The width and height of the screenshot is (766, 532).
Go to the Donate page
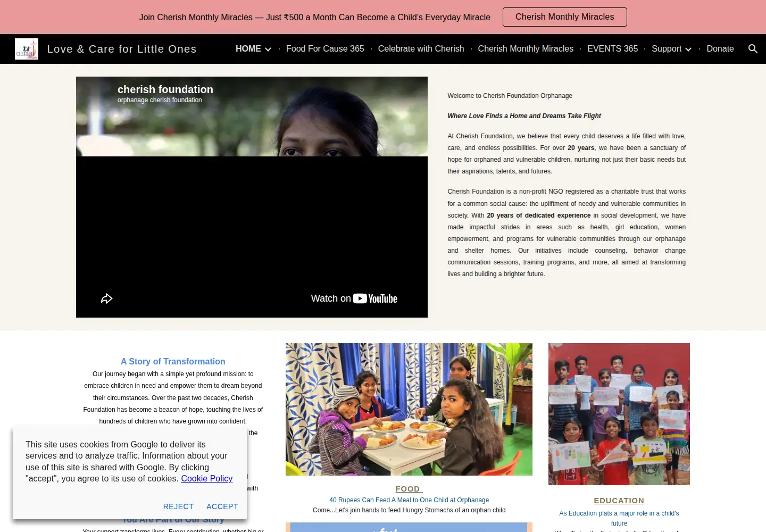click(720, 49)
